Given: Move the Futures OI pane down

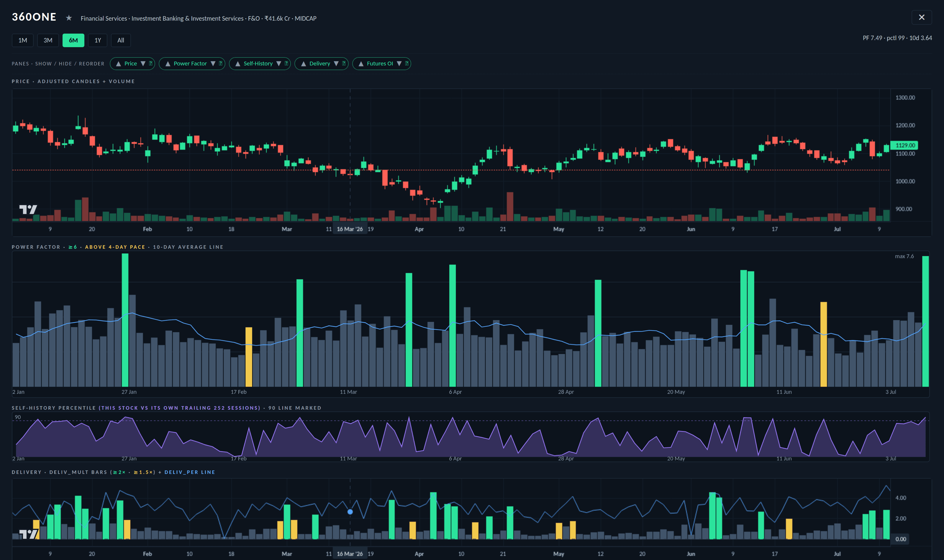Looking at the screenshot, I should (x=399, y=63).
